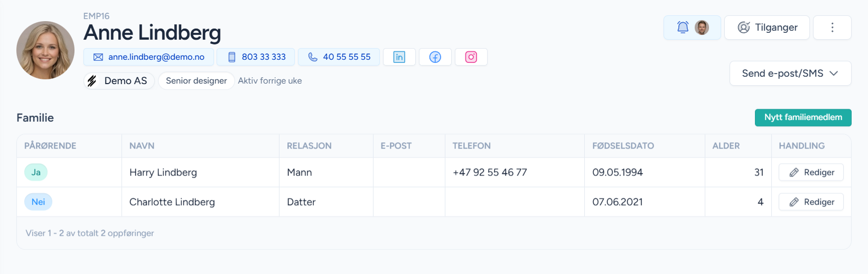Screen dimensions: 868x274
Task: Click pencil icon in Harry Lindberg's row
Action: [x=794, y=172]
